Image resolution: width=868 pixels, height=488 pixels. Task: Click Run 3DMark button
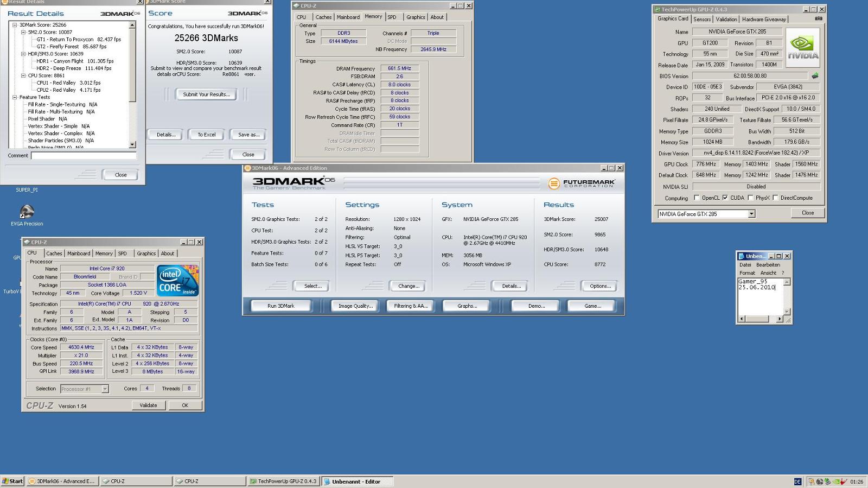coord(281,306)
